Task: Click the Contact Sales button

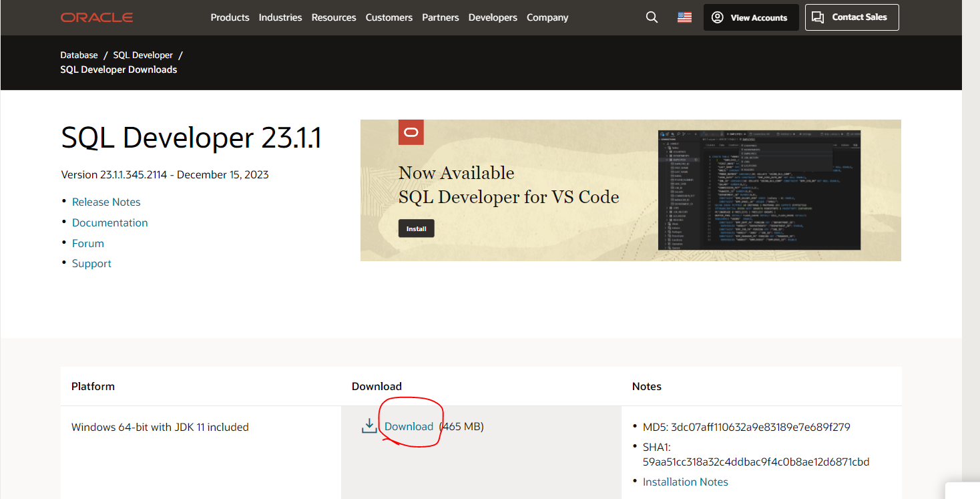Action: pos(852,17)
